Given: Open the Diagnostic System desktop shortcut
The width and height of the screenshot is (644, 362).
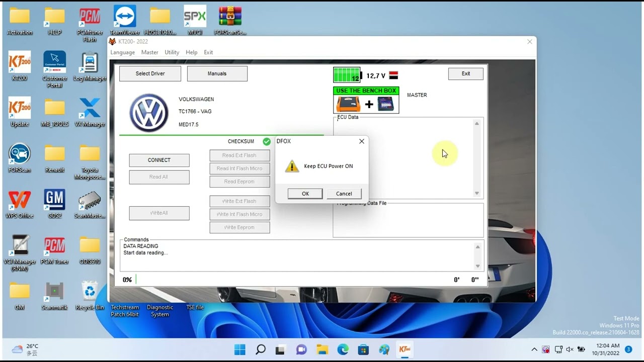Looking at the screenshot, I should [160, 310].
